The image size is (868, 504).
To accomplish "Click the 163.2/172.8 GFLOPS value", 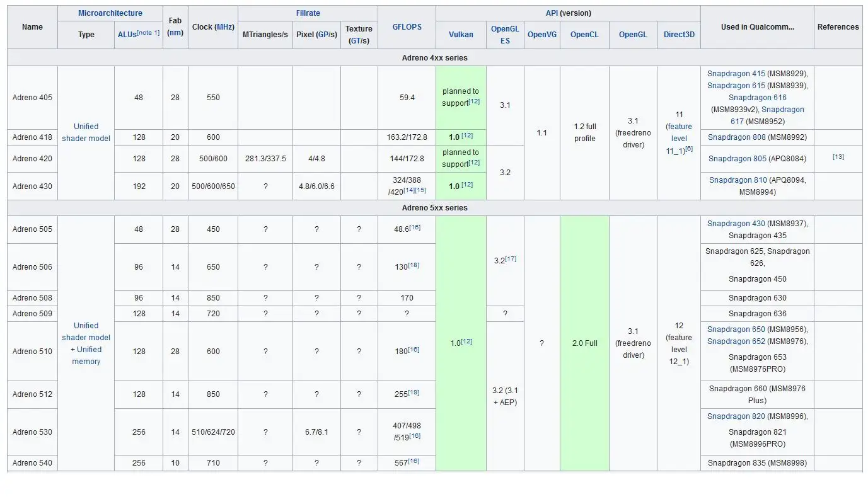I will coord(407,137).
